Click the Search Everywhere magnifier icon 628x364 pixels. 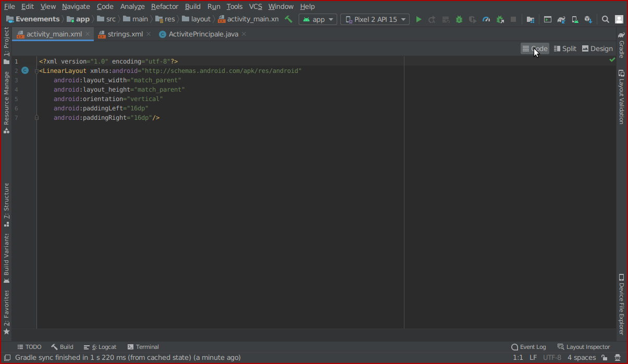[605, 19]
